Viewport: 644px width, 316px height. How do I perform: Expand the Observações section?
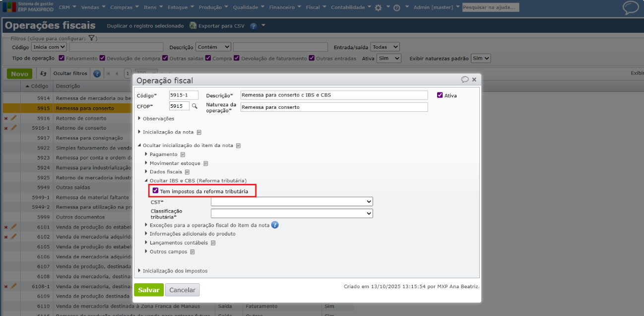click(156, 119)
